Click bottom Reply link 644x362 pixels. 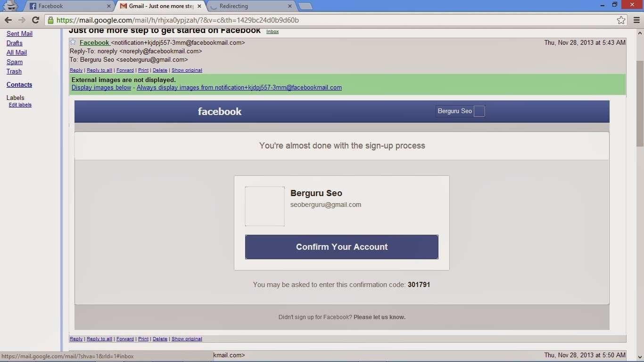(76, 338)
